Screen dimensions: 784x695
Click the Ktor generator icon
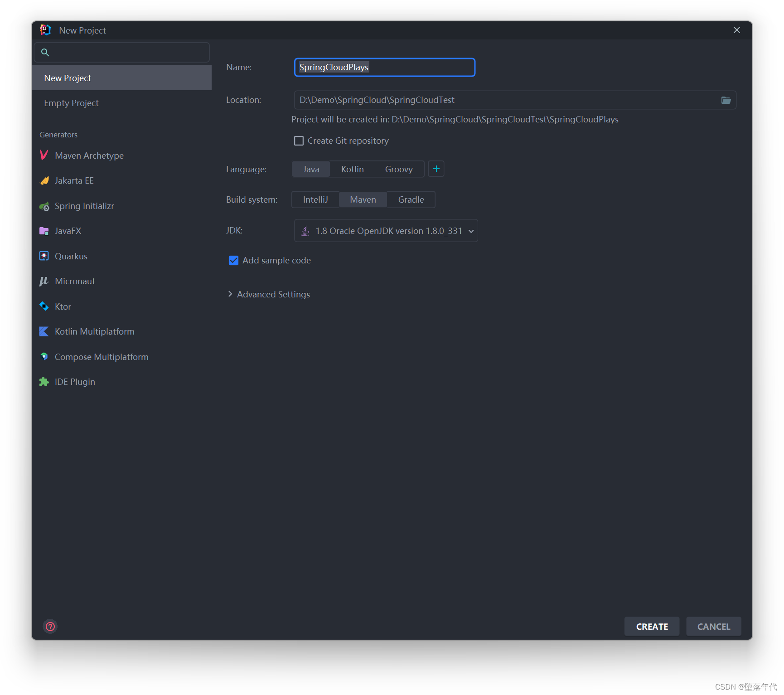tap(44, 306)
